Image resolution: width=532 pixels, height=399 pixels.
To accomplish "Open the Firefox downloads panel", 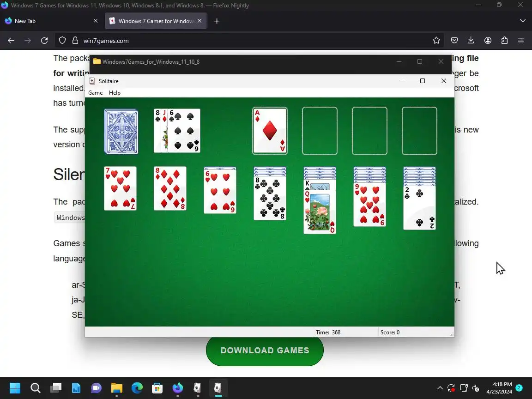I will (x=471, y=41).
